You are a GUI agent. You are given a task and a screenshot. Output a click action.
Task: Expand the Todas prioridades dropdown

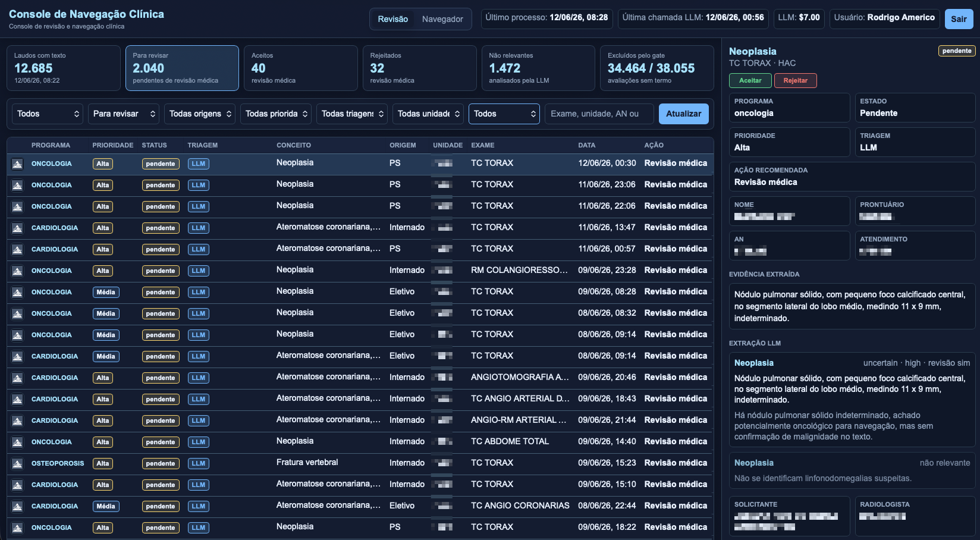(276, 114)
